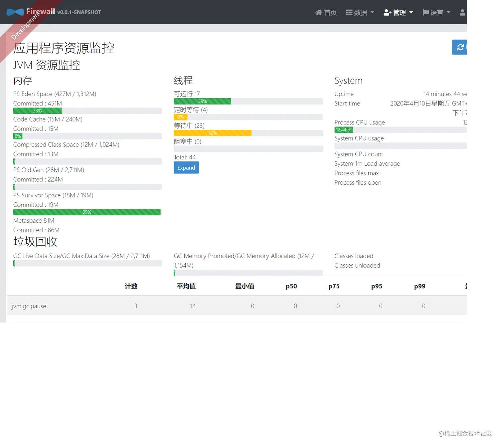Screen dimensions: 503x448
Task: Click the 应用程序资源监控 page heading
Action: [64, 48]
